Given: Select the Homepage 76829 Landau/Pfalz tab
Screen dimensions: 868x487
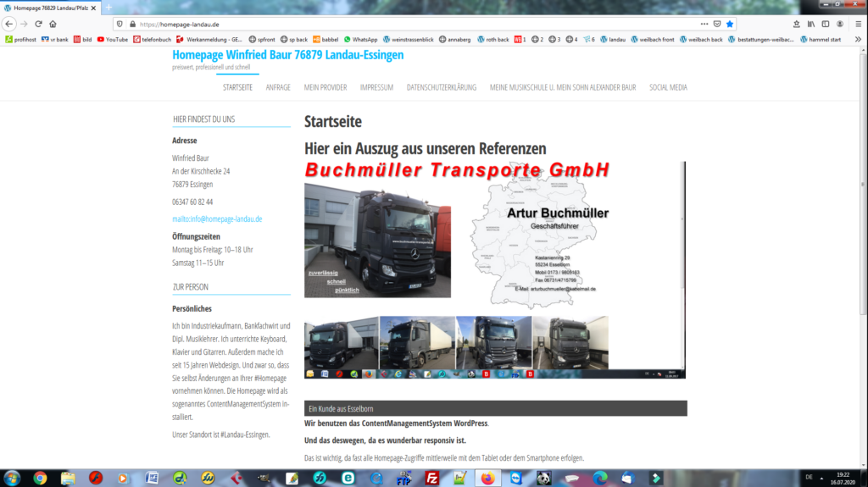Looking at the screenshot, I should coord(50,8).
